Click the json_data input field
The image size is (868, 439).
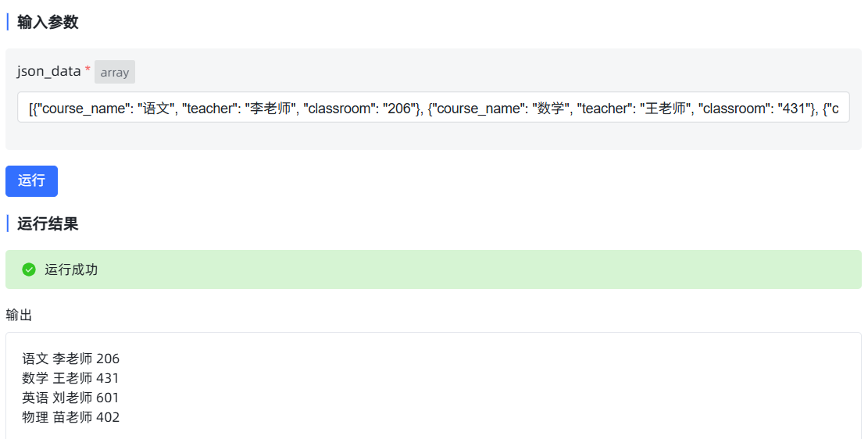(x=434, y=107)
